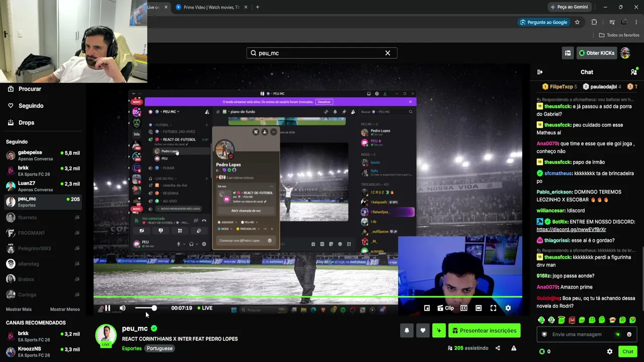
Task: Mute the stream with the speaker icon
Action: 122,308
